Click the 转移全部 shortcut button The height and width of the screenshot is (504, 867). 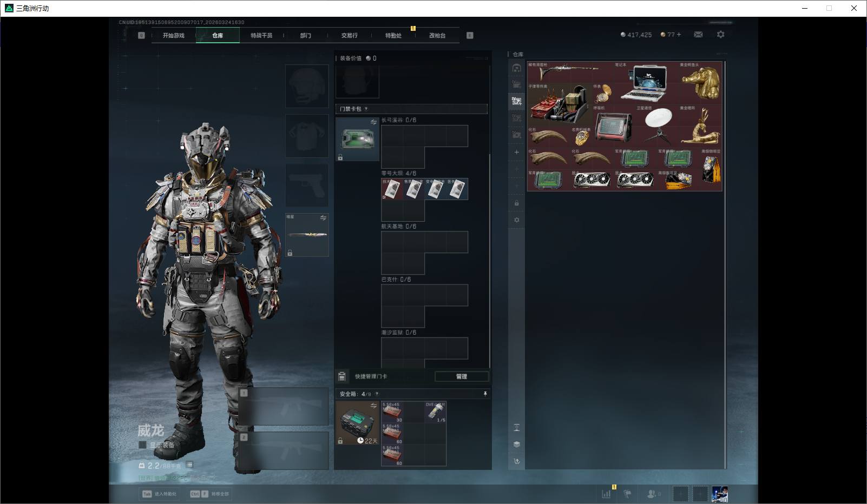tap(209, 494)
